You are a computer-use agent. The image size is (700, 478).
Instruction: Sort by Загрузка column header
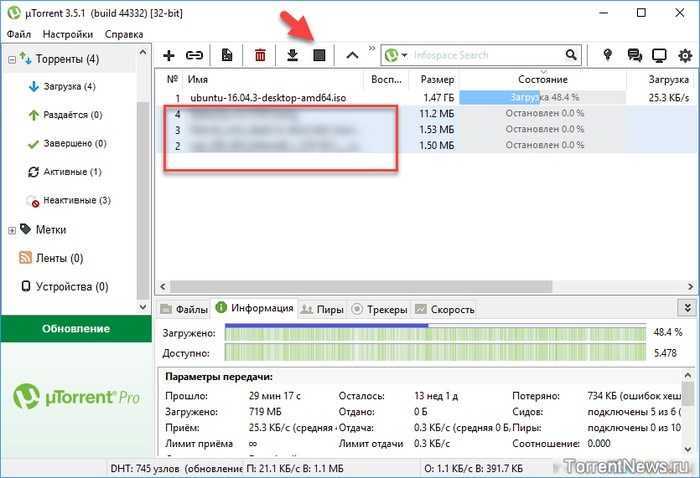(x=668, y=79)
